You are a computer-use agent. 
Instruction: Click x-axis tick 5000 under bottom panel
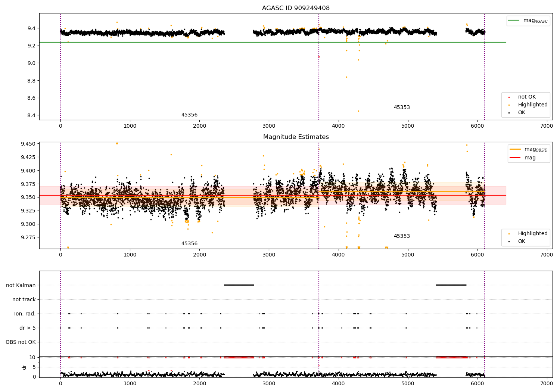408,384
